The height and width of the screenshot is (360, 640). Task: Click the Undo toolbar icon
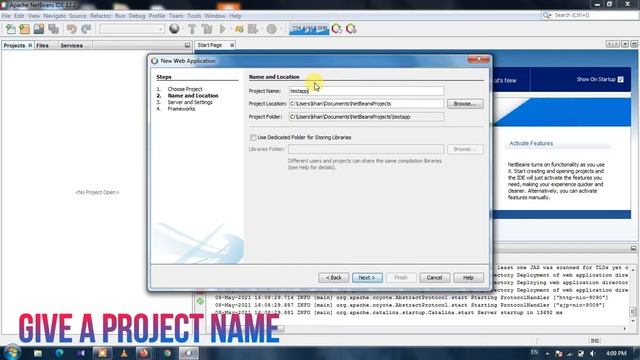pyautogui.click(x=72, y=29)
